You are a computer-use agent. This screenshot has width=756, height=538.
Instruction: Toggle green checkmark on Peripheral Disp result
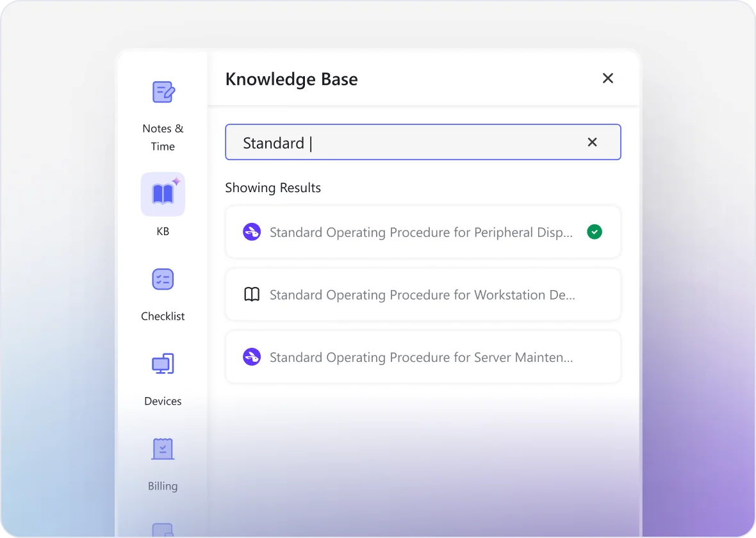[x=595, y=232]
